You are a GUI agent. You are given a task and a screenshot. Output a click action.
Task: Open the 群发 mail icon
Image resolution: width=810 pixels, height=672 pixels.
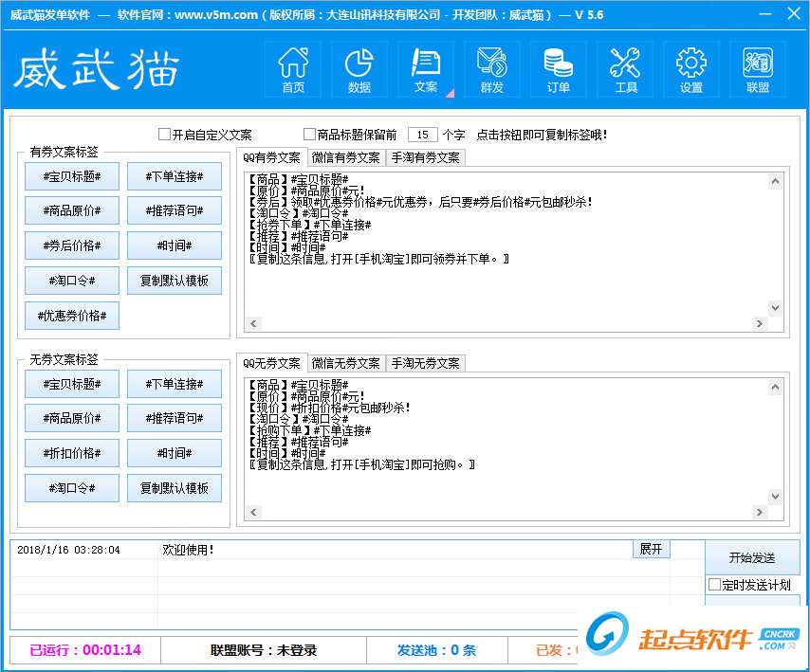(491, 70)
